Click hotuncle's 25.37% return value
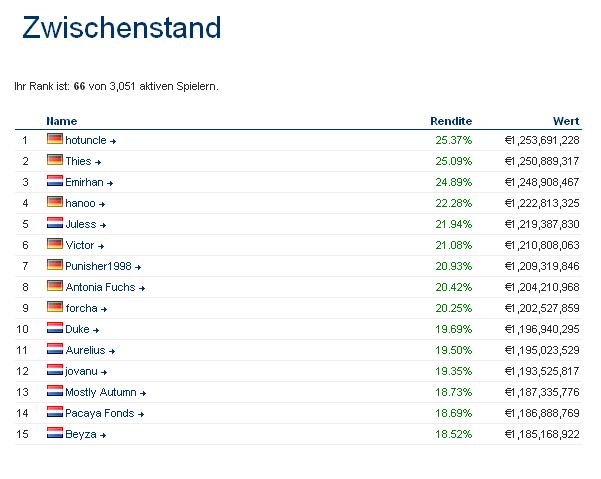The width and height of the screenshot is (601, 479). click(x=453, y=141)
